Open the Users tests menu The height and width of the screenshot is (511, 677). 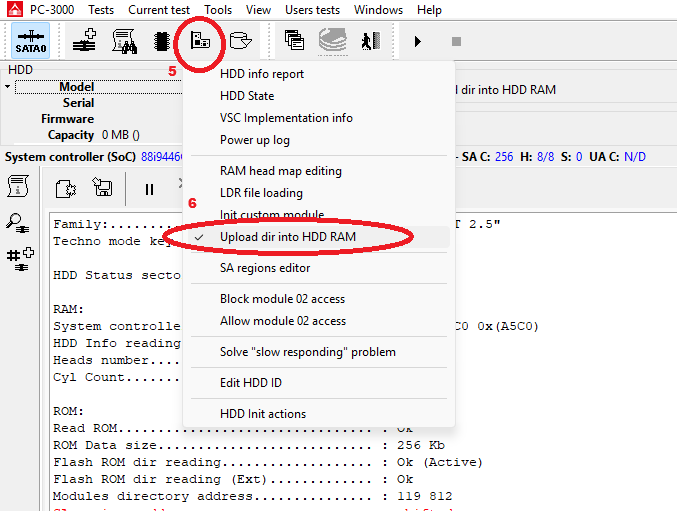312,10
